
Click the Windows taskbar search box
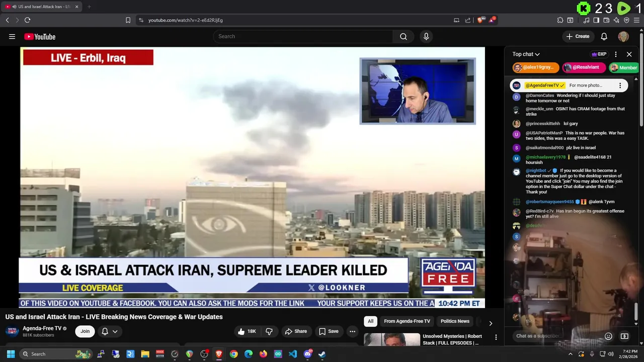tap(56, 354)
